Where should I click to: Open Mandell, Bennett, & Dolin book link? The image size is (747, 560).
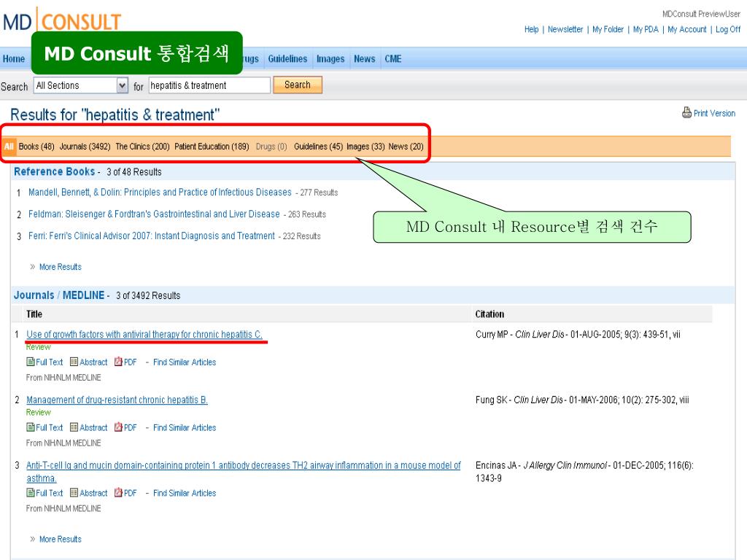coord(160,192)
